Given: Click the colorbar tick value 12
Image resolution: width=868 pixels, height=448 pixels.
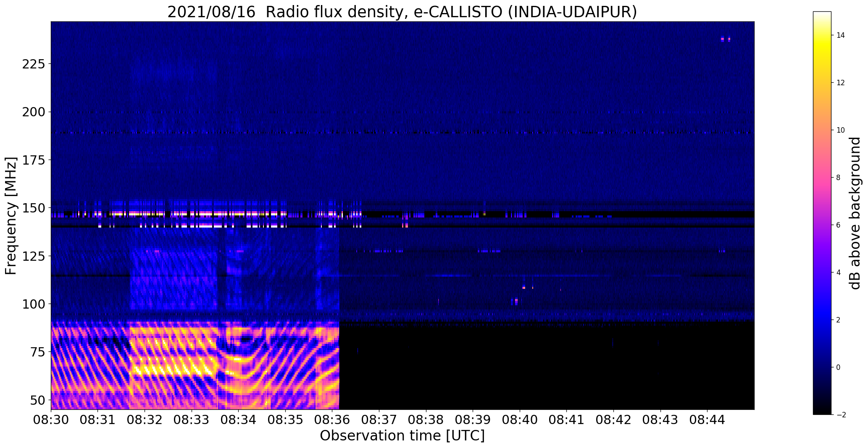Looking at the screenshot, I should pyautogui.click(x=841, y=83).
